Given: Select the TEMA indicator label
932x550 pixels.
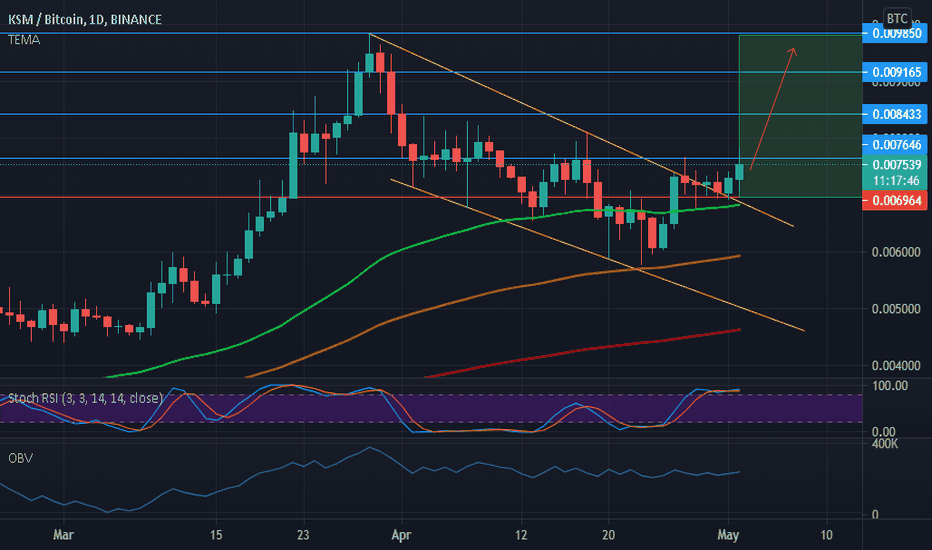Looking at the screenshot, I should pos(24,40).
